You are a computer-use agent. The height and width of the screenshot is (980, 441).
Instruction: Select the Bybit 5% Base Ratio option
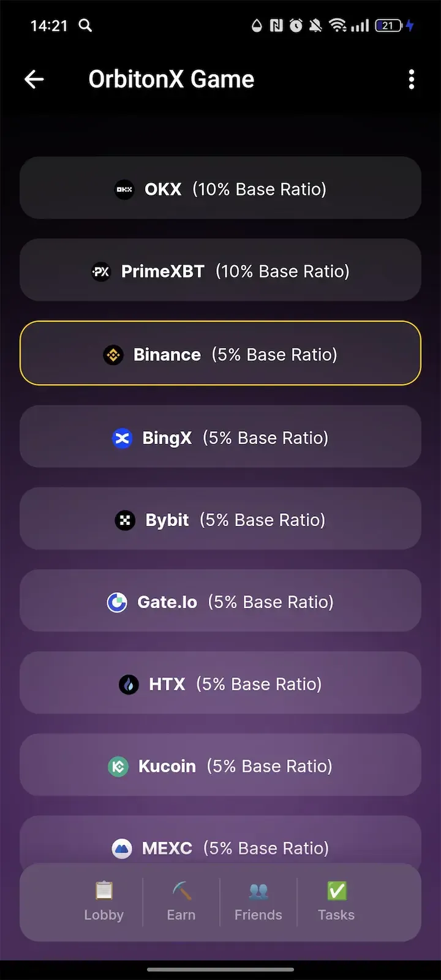[221, 519]
